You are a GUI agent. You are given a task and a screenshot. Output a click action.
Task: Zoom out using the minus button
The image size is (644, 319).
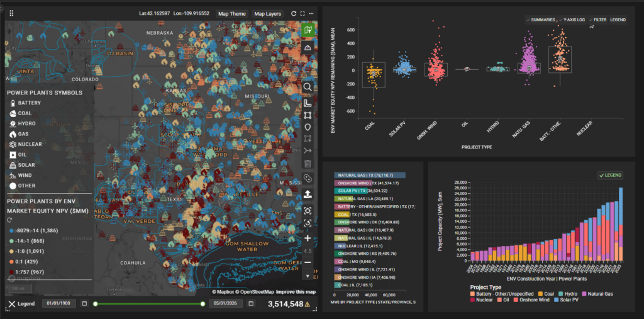tap(308, 262)
